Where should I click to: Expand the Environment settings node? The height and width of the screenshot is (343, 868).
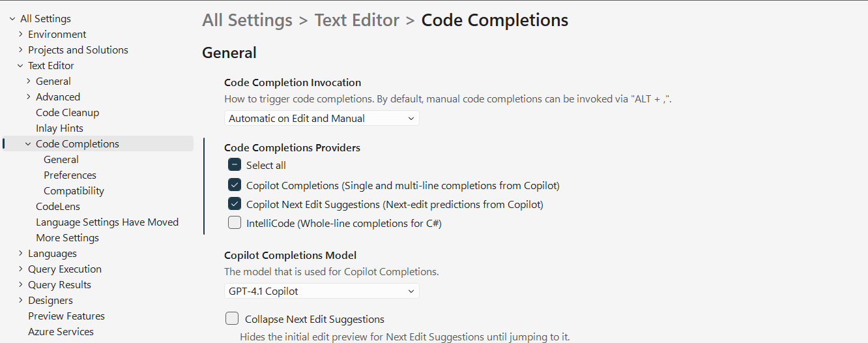click(20, 35)
